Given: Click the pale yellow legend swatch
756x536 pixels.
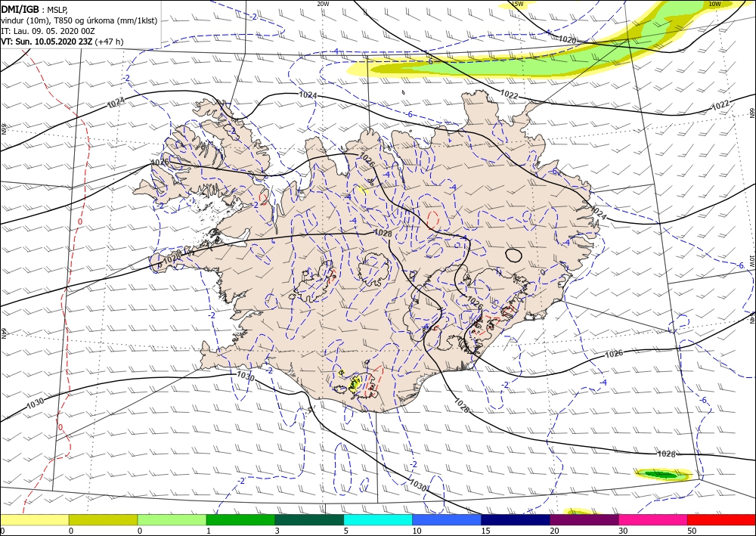Looking at the screenshot, I should [x=34, y=519].
